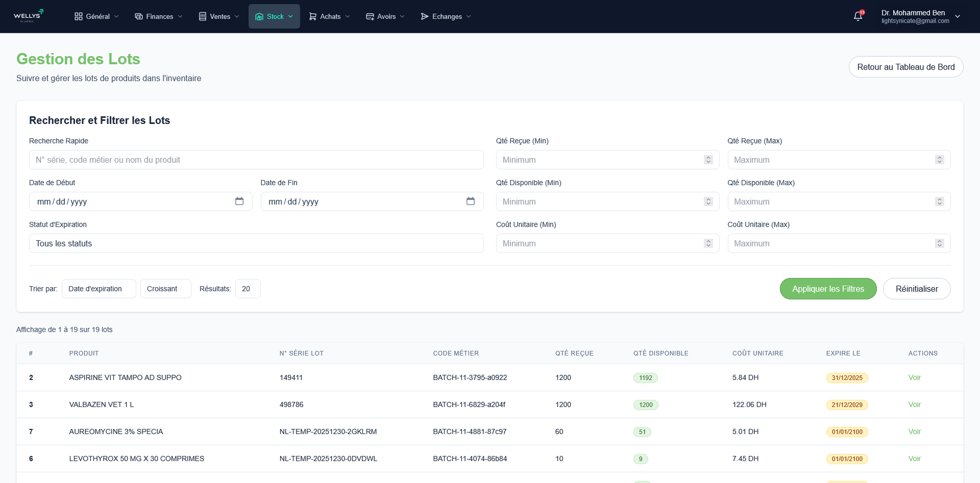This screenshot has height=483, width=980.
Task: Change the Croissant sort order dropdown
Action: tap(165, 289)
